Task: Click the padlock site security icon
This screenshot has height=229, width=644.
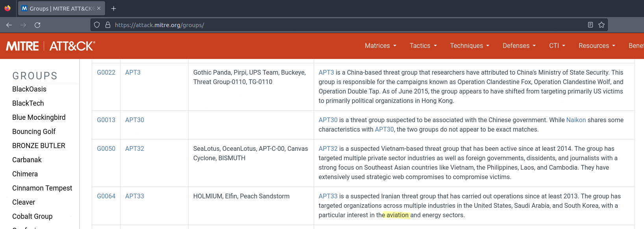Action: [108, 25]
